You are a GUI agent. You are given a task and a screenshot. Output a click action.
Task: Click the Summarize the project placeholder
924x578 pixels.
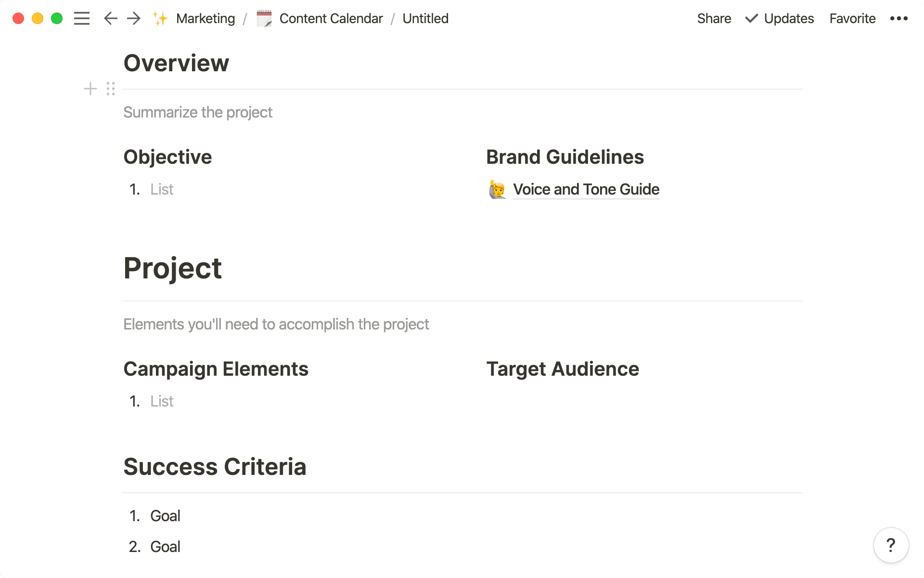198,112
